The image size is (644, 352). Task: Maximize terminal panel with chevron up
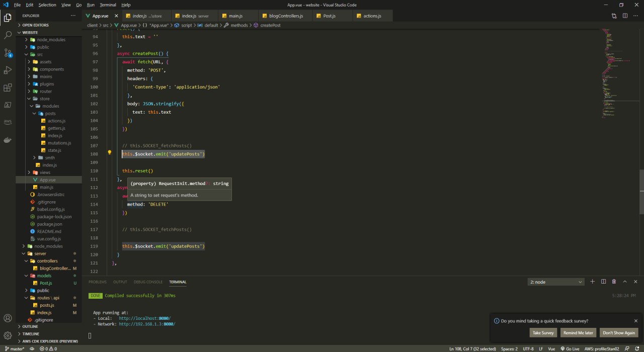pyautogui.click(x=625, y=282)
